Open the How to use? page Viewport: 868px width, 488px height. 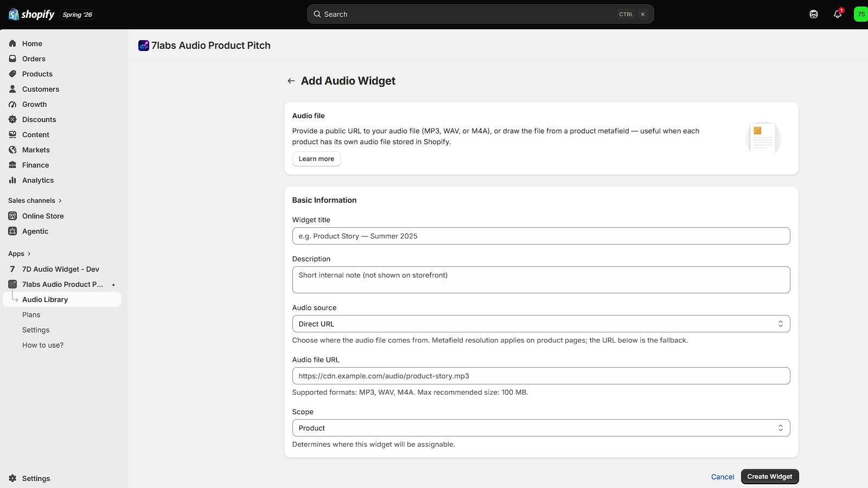click(x=43, y=345)
